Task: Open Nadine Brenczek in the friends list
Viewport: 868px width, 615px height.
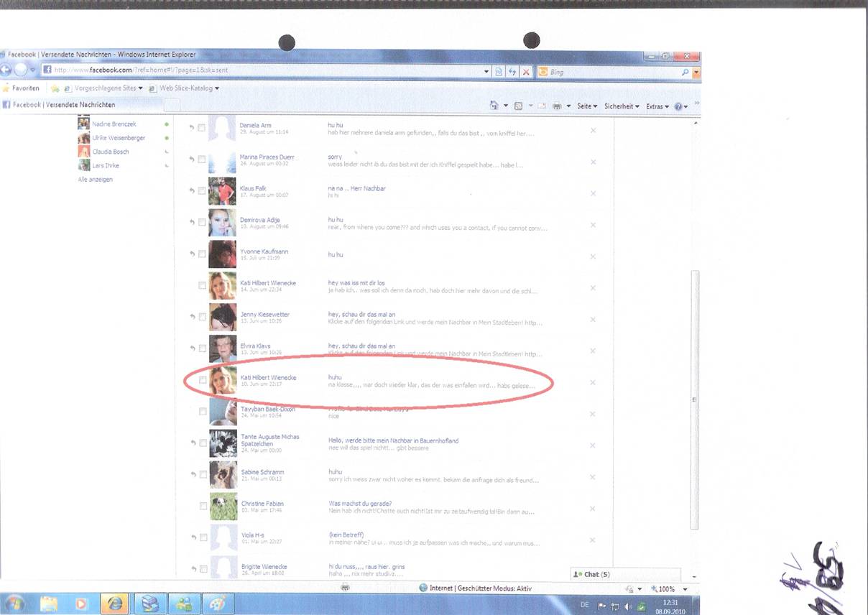Action: [x=114, y=124]
